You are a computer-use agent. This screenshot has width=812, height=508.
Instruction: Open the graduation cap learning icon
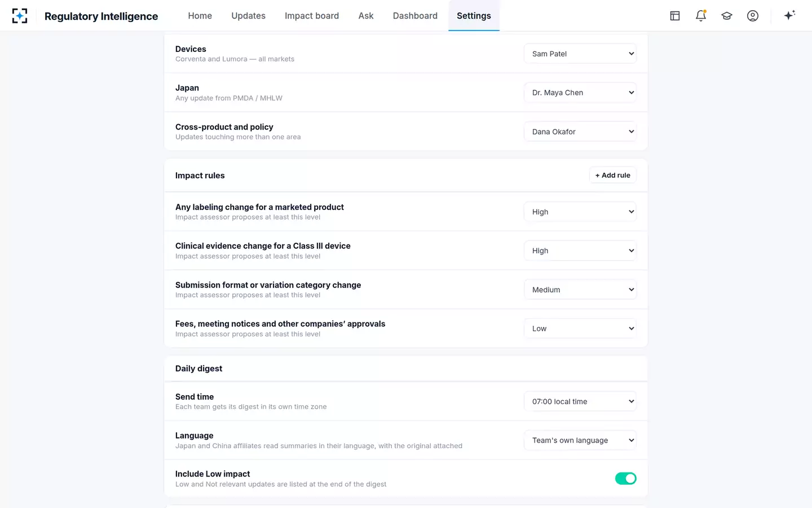727,16
